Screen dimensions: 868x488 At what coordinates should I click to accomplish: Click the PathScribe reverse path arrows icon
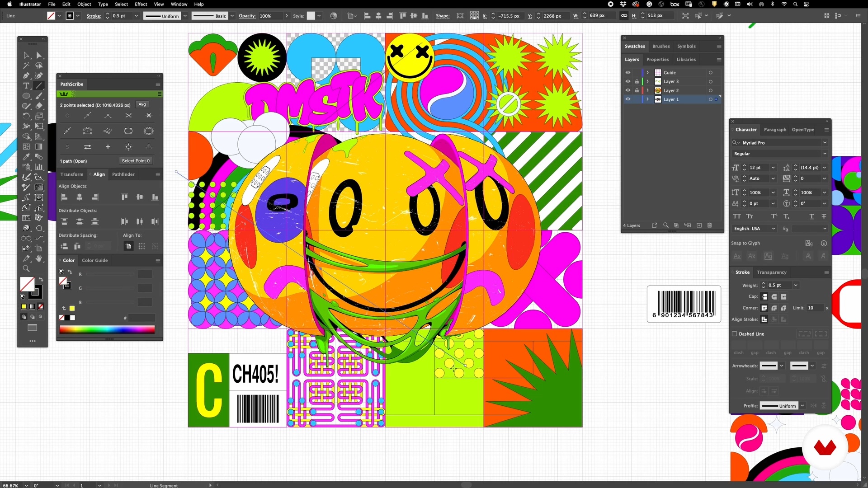click(x=87, y=147)
